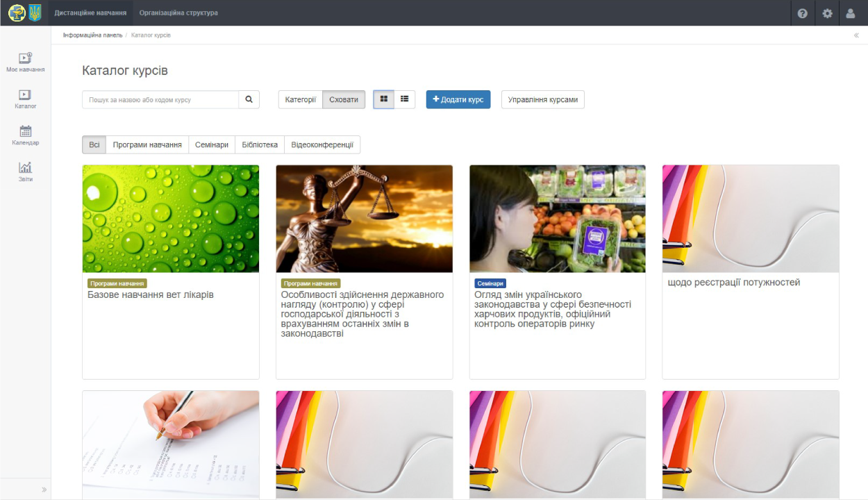The image size is (868, 500).
Task: Open the green water drops course thumbnail
Action: 171,219
